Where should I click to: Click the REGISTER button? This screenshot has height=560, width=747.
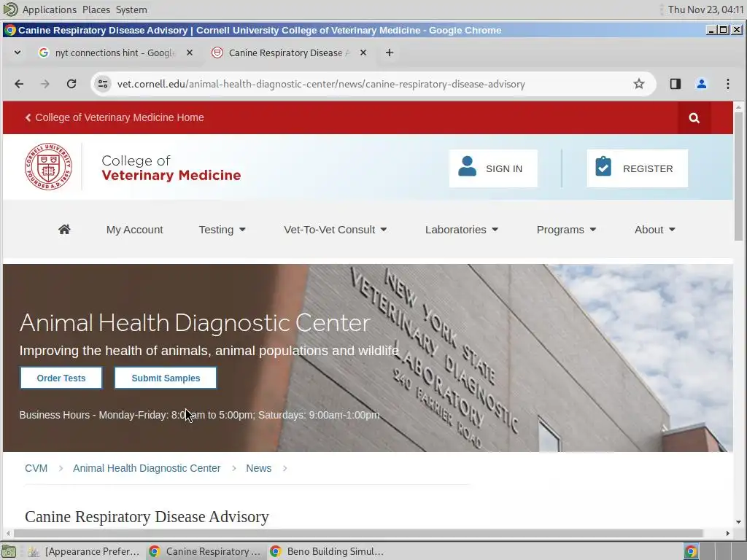click(637, 168)
